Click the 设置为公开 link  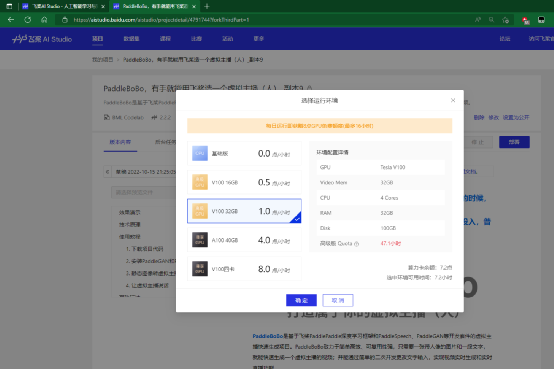(516, 117)
